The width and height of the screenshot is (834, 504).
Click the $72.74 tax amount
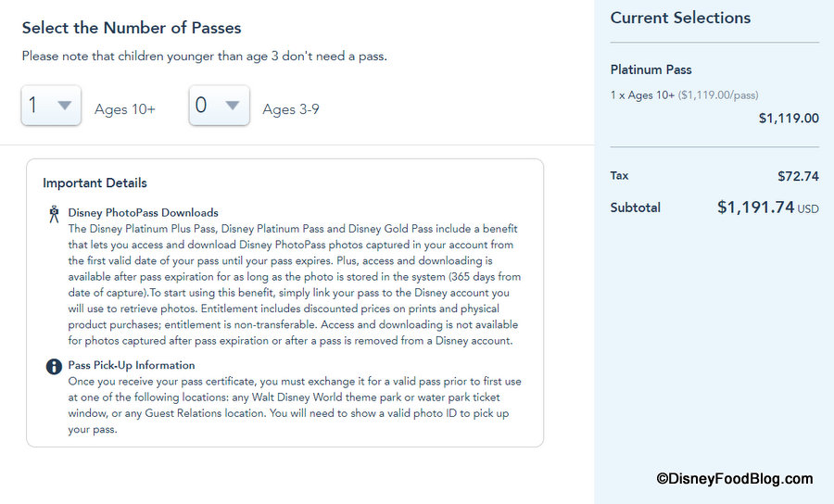tap(798, 176)
